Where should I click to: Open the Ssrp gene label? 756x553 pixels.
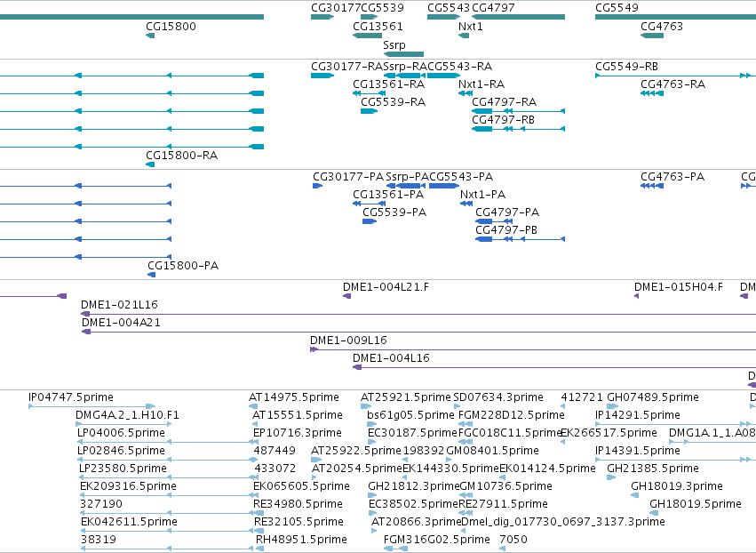pyautogui.click(x=394, y=44)
